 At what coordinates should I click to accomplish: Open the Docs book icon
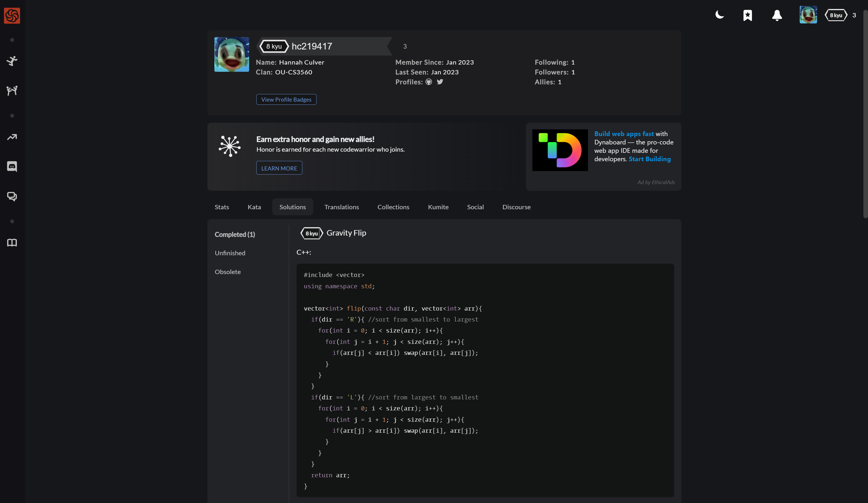12,243
